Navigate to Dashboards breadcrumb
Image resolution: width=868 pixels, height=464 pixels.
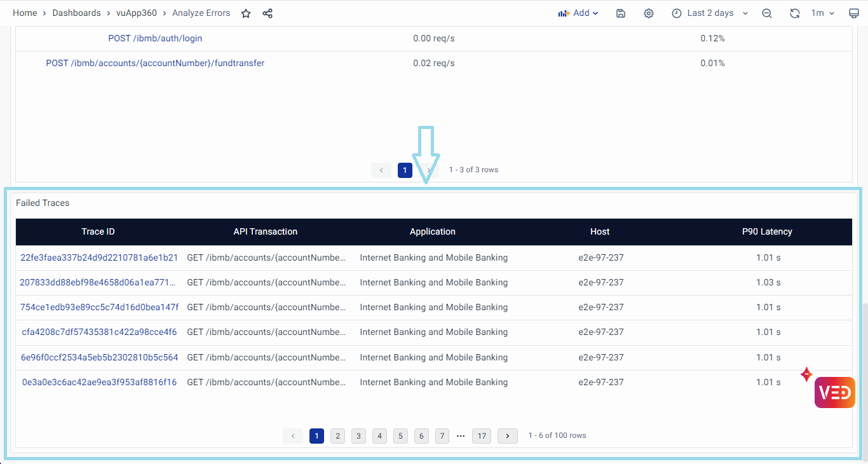tap(76, 13)
